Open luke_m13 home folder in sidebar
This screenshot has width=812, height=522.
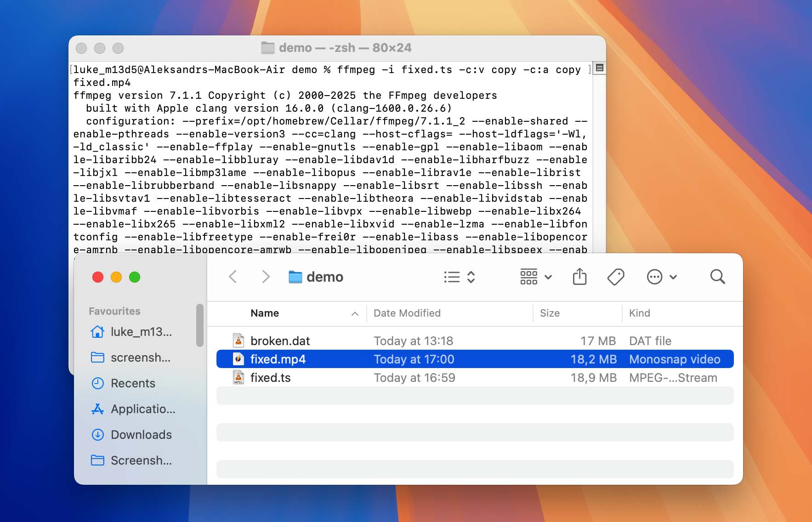141,332
